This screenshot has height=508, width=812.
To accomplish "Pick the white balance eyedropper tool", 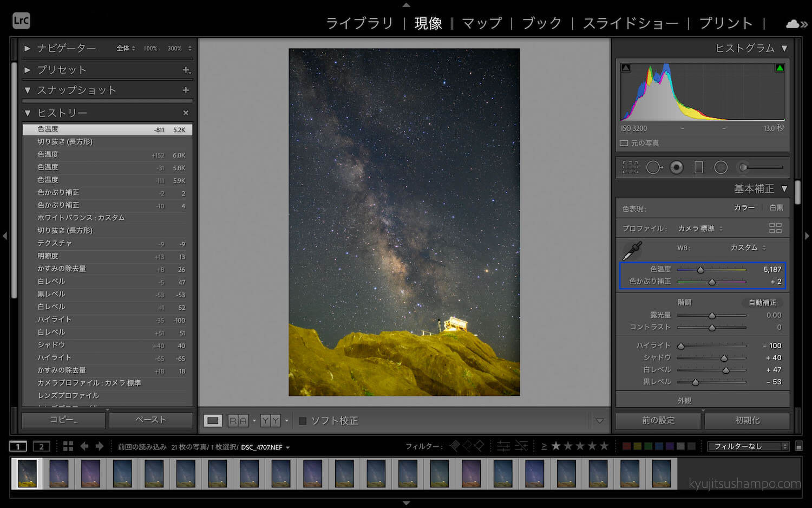I will click(632, 250).
